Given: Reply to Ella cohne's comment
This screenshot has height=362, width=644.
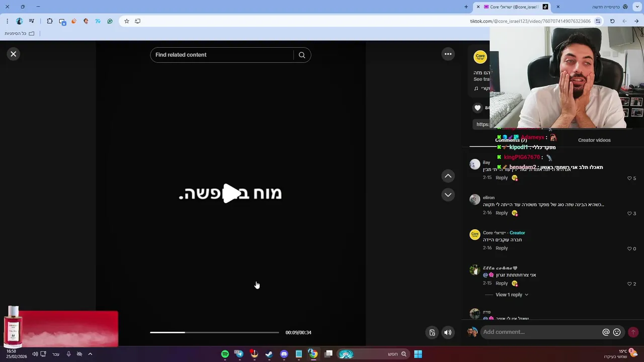Looking at the screenshot, I should 502,284.
